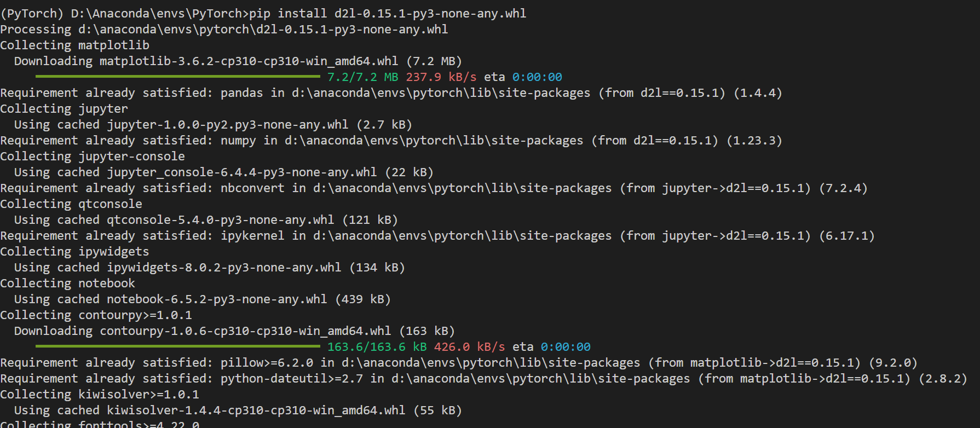The height and width of the screenshot is (428, 980).
Task: Click the python-dateutil requirement line
Action: click(484, 378)
